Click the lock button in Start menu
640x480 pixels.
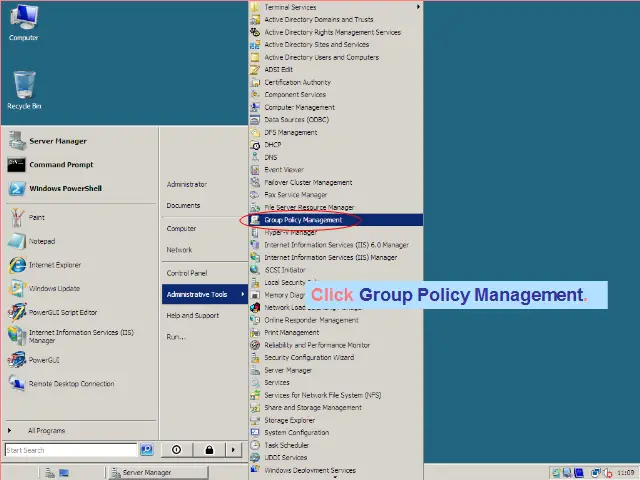[x=209, y=450]
